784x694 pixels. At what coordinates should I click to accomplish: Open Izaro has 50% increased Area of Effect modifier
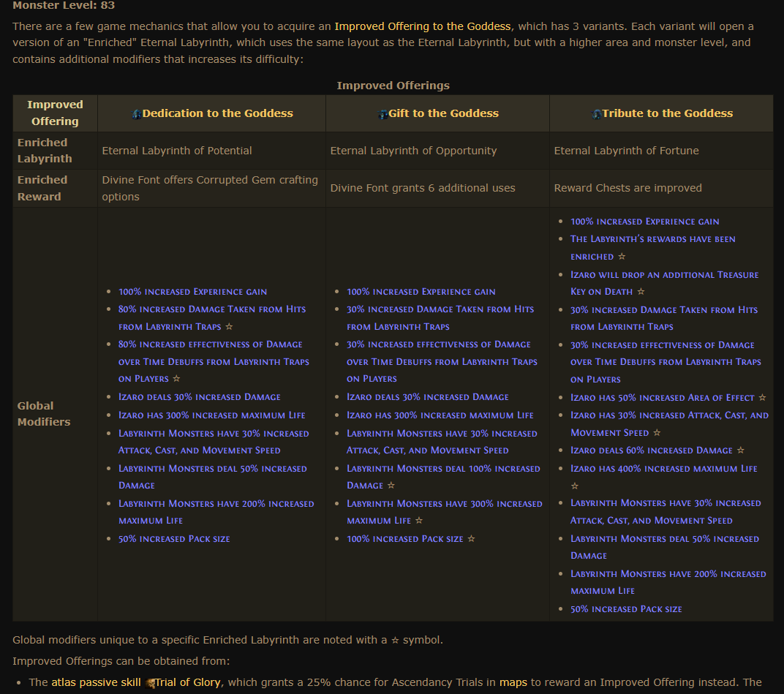pyautogui.click(x=663, y=398)
